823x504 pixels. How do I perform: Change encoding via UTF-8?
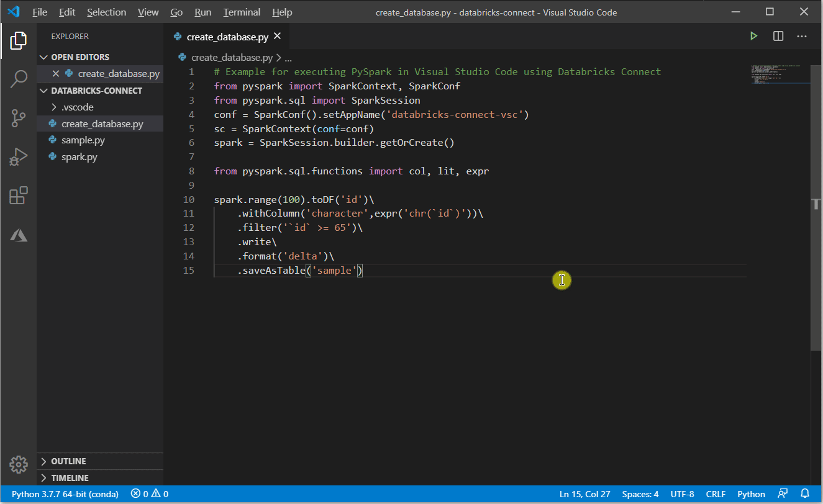[683, 494]
